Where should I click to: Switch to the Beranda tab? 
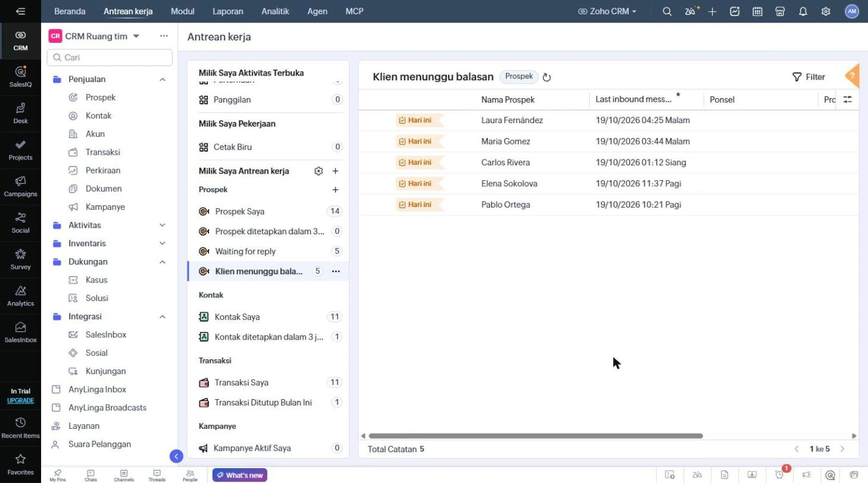tap(70, 11)
